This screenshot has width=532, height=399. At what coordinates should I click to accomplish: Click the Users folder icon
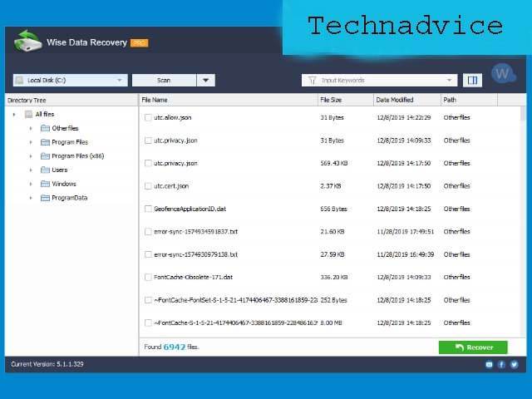click(45, 170)
